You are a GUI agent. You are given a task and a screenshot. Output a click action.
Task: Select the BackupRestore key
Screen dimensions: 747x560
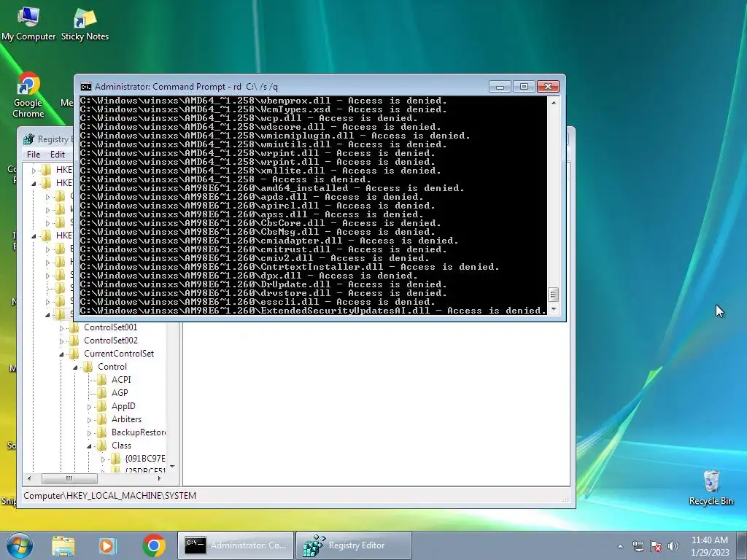139,432
